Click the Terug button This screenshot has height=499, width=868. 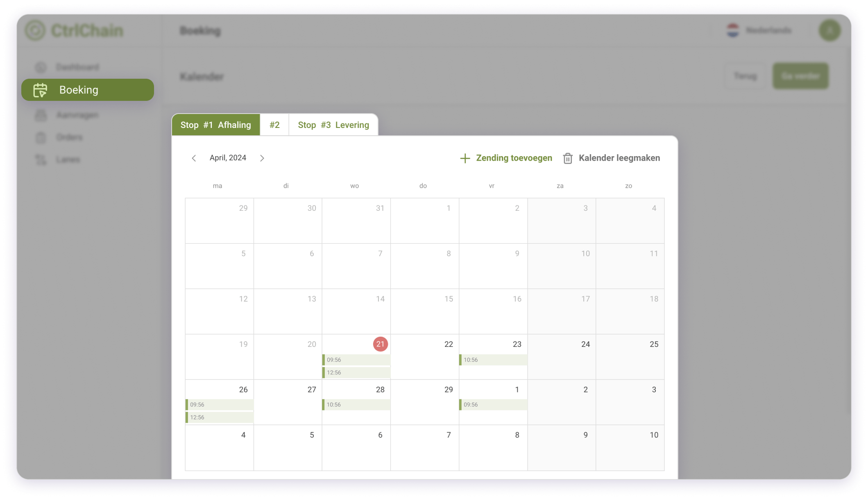point(745,76)
